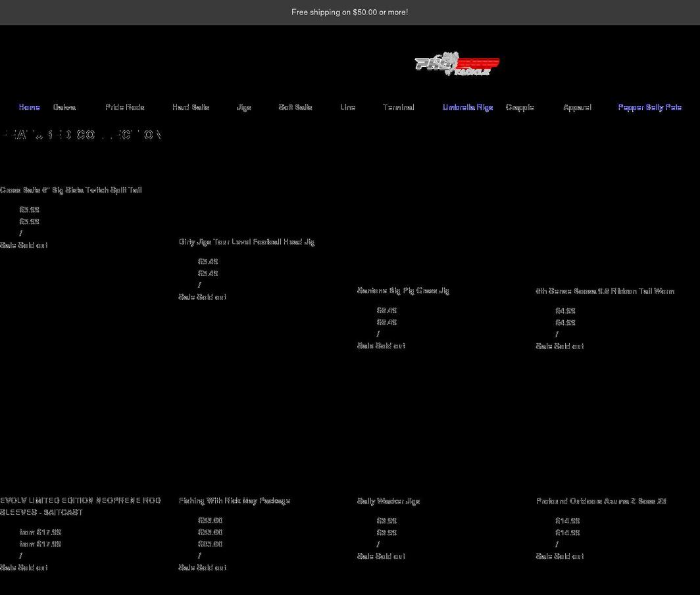This screenshot has height=595, width=700.
Task: View the Santone Big Pig Grass Jig product
Action: pos(403,291)
